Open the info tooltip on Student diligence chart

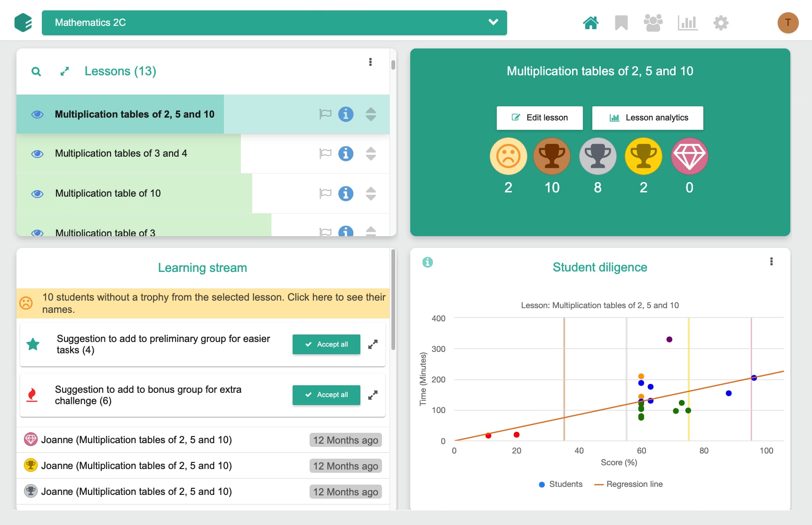(x=428, y=262)
